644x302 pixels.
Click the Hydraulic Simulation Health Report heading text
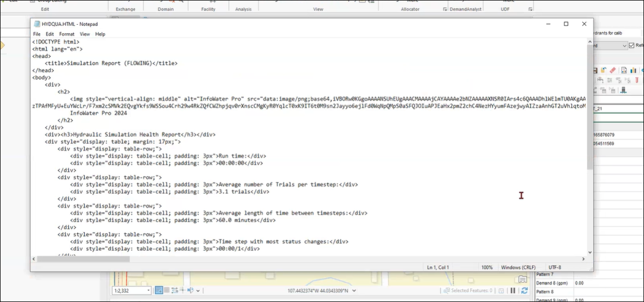126,135
